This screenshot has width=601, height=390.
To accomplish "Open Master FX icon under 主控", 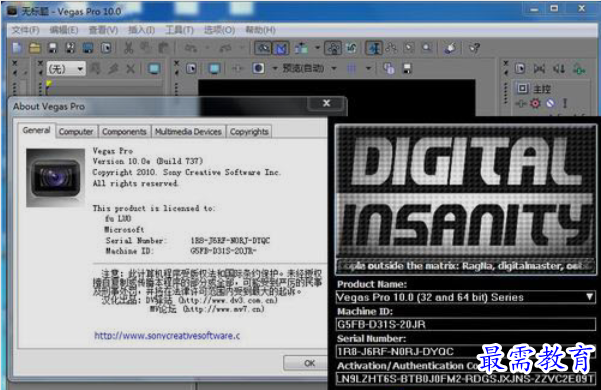I will pyautogui.click(x=521, y=103).
